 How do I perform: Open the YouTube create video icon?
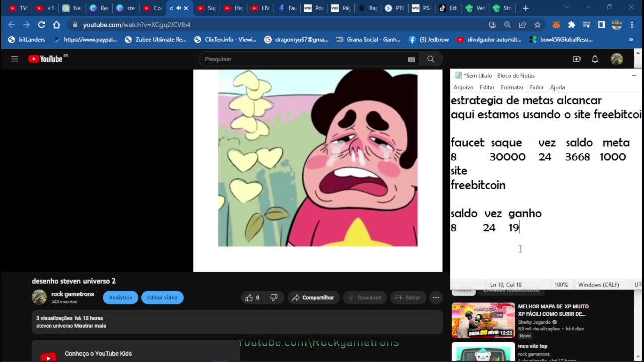click(x=577, y=59)
